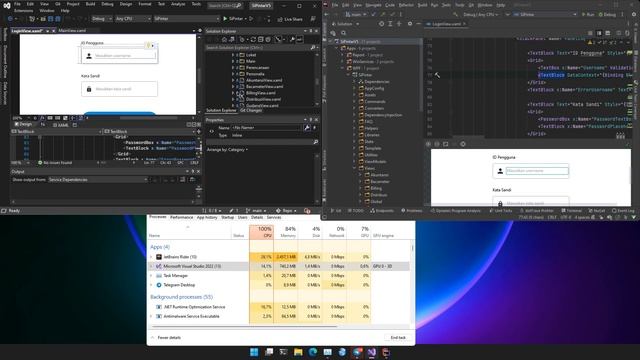Viewport: 640px width, 360px height.
Task: Open the Any CPU platform dropdown in Visual Studio
Action: pyautogui.click(x=133, y=19)
